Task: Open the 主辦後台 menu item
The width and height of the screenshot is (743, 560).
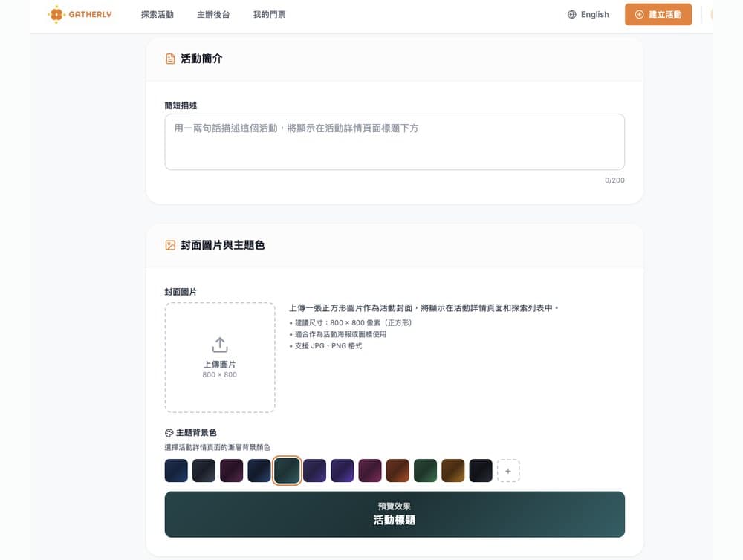Action: click(213, 14)
